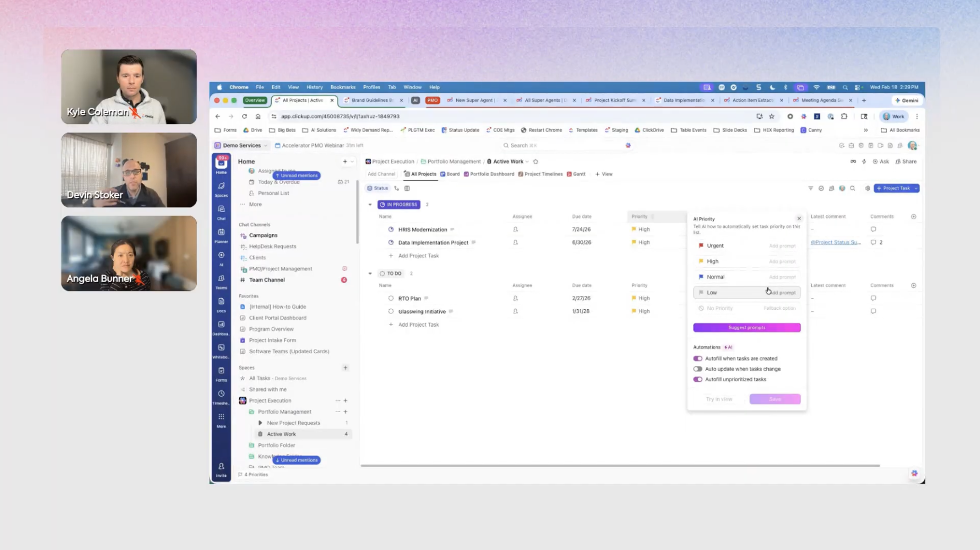
Task: Open the Project Task button dropdown arrow
Action: click(916, 188)
